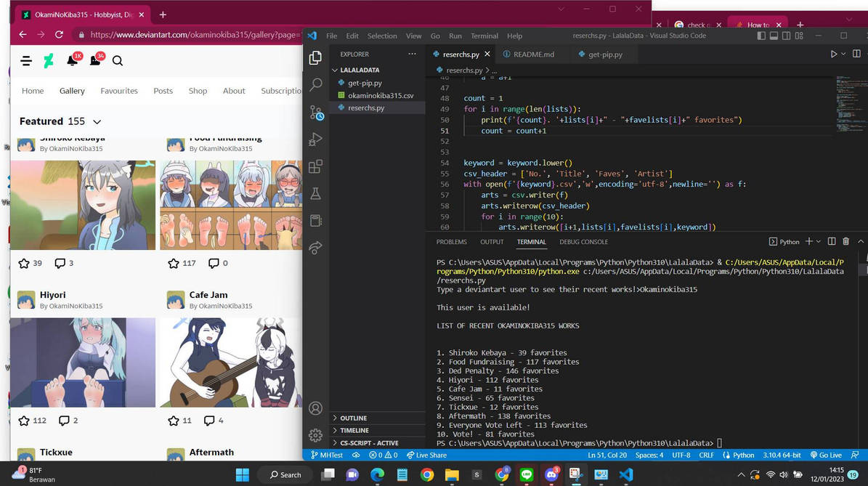The height and width of the screenshot is (486, 868).
Task: Toggle the Panel layout button in title bar
Action: (774, 36)
